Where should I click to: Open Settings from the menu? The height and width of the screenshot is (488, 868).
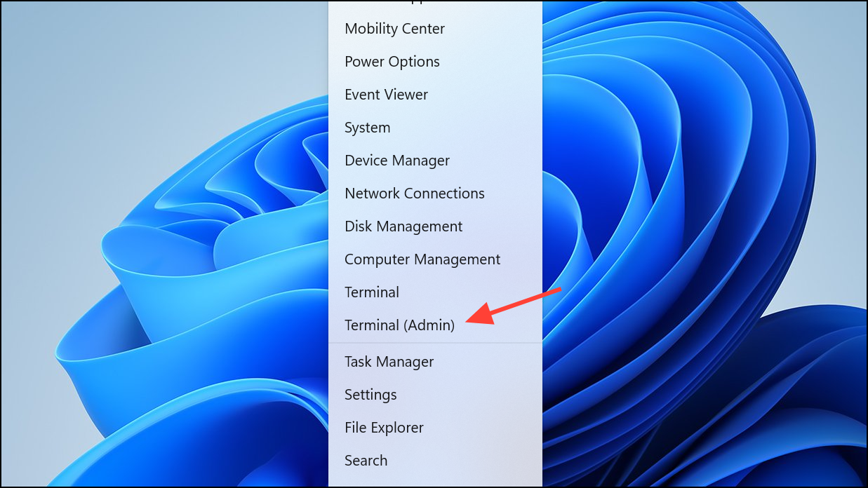435,395
